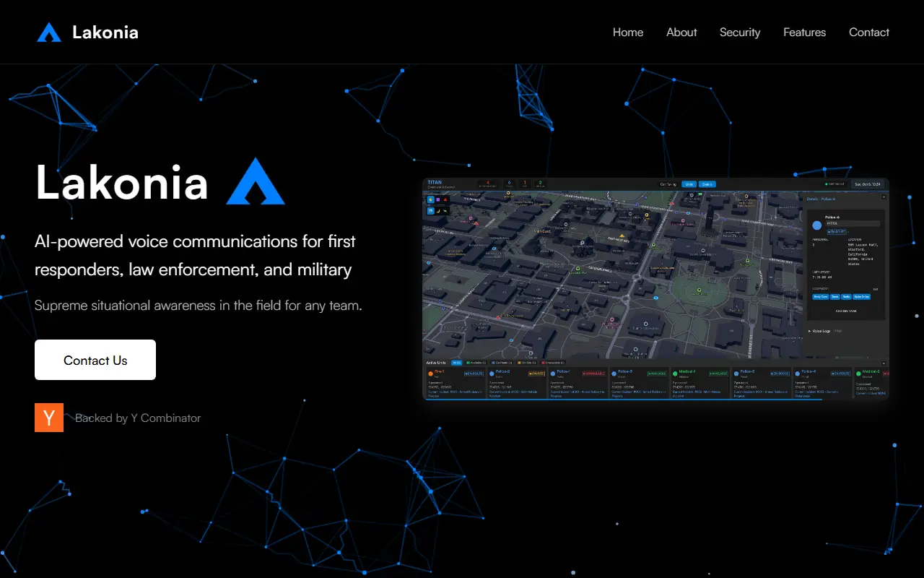Select the All active units filter
This screenshot has height=578, width=924.
(x=456, y=363)
